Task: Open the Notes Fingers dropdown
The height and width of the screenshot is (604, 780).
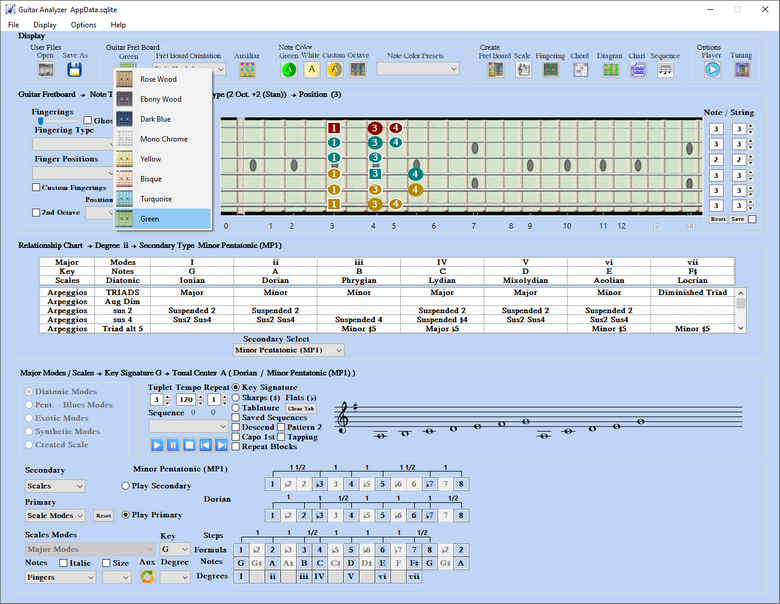Action: 60,577
